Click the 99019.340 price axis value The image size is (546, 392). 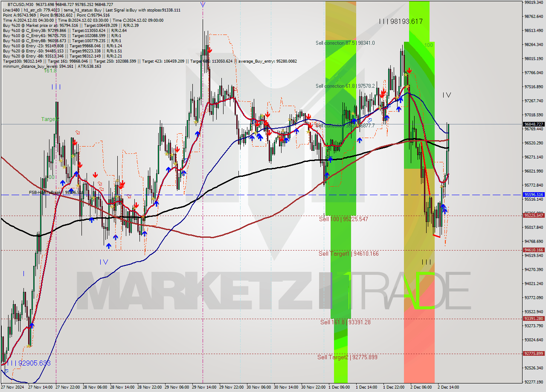tap(534, 2)
